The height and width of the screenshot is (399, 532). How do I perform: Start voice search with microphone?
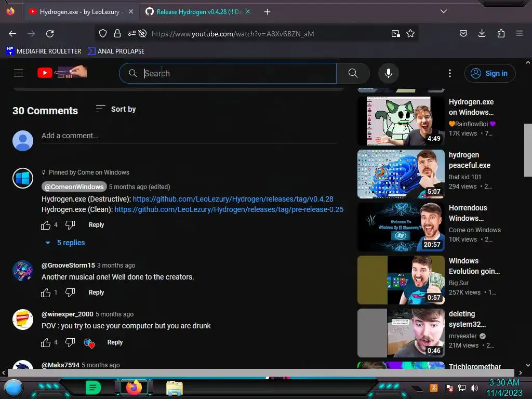point(389,73)
